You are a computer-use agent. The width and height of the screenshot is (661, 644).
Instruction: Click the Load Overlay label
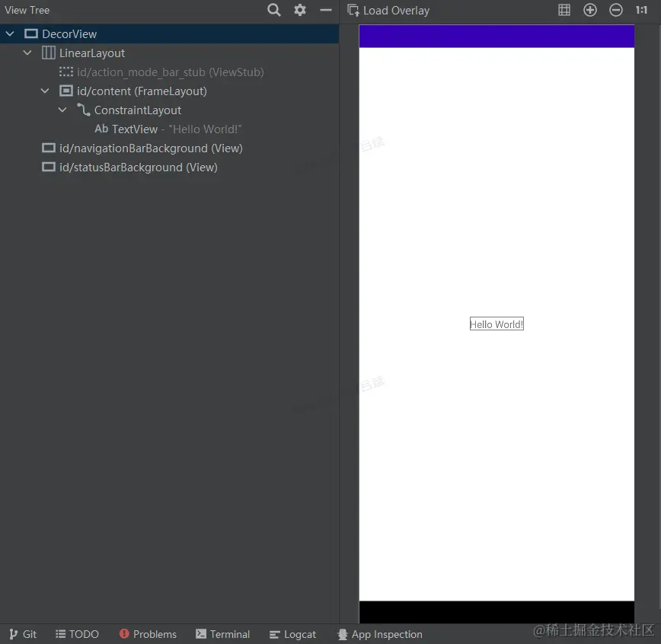coord(396,11)
